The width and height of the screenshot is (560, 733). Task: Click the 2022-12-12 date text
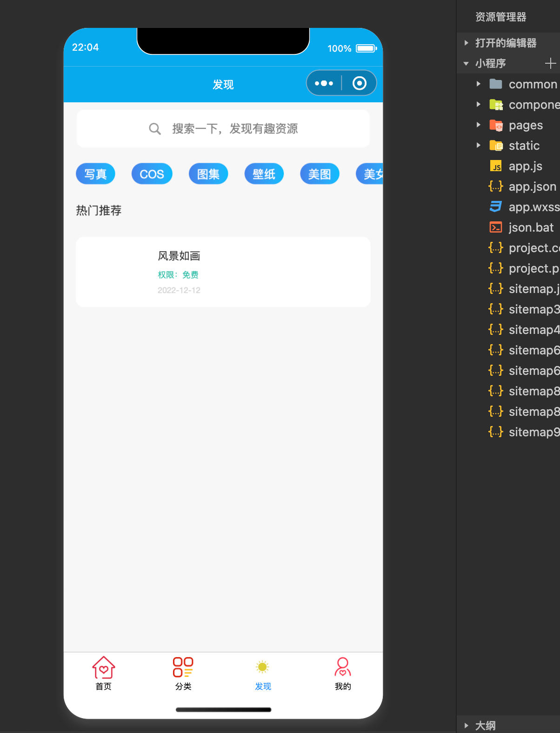tap(179, 290)
